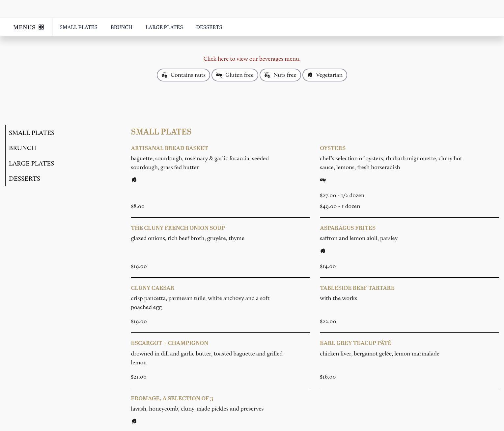Click vegetarian leaf icon under Fromage selection
504x431 pixels.
(134, 421)
